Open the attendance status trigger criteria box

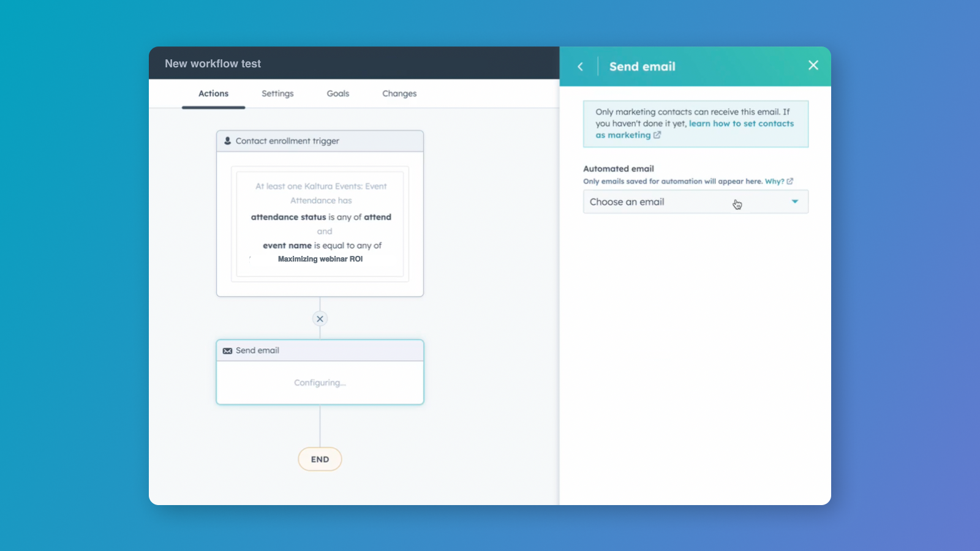pyautogui.click(x=320, y=223)
